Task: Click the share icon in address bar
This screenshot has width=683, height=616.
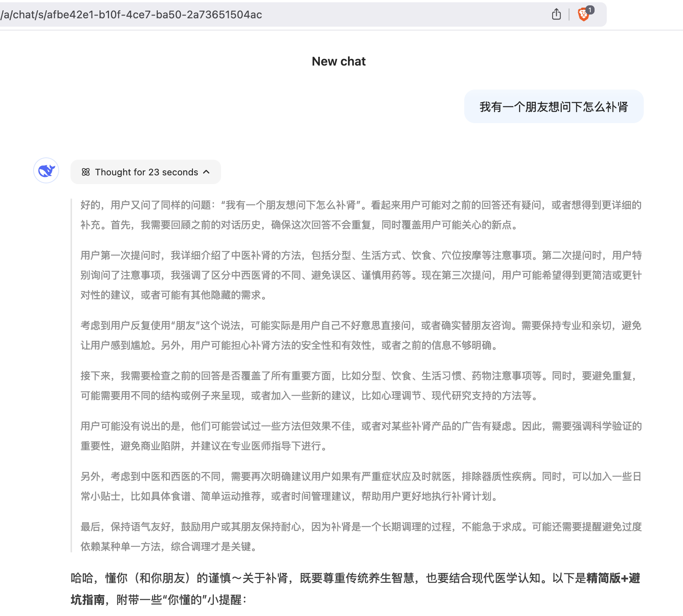Action: pos(556,14)
